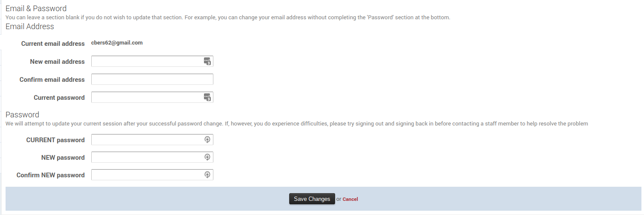
Task: Click the key icon in Confirm NEW password field
Action: click(207, 175)
